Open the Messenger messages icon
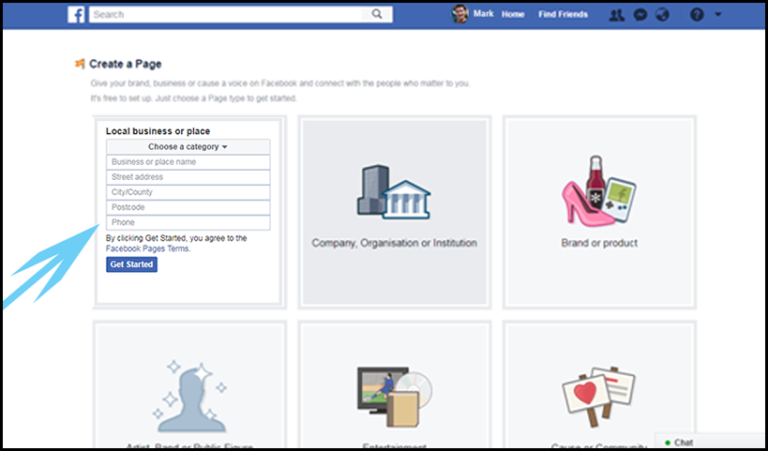The image size is (768, 451). [640, 15]
